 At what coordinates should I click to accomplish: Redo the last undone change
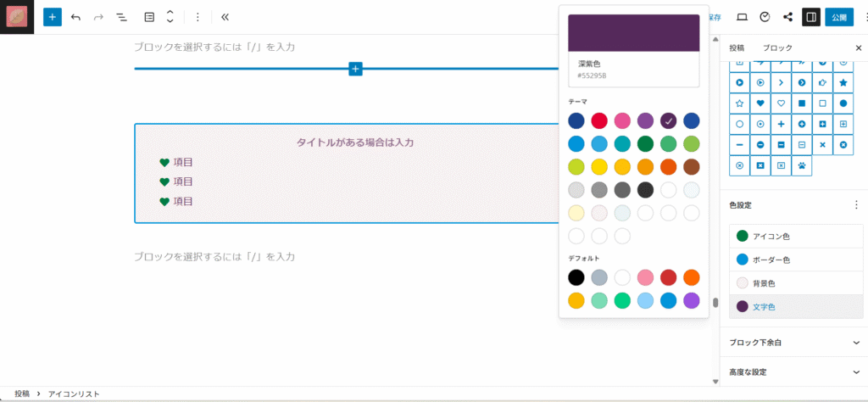coord(98,17)
